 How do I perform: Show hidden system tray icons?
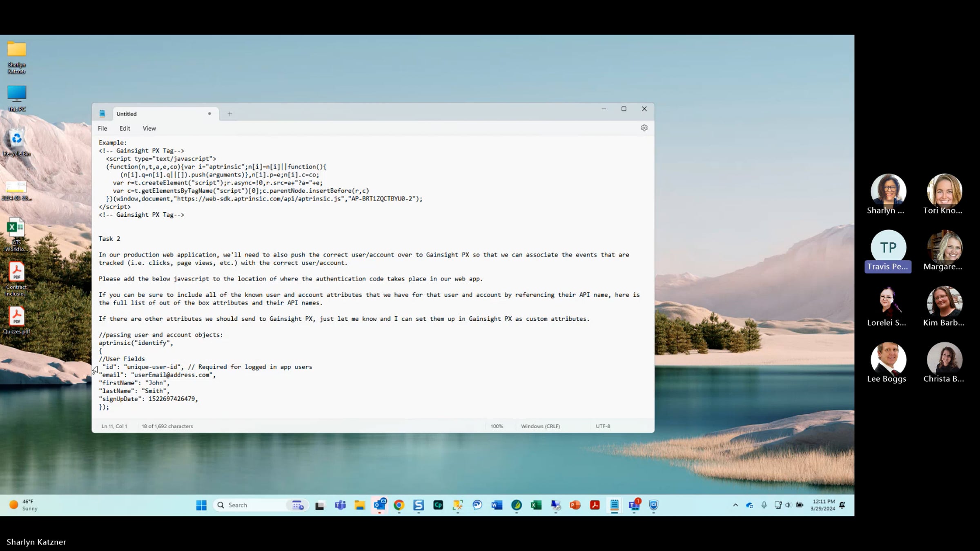[735, 505]
